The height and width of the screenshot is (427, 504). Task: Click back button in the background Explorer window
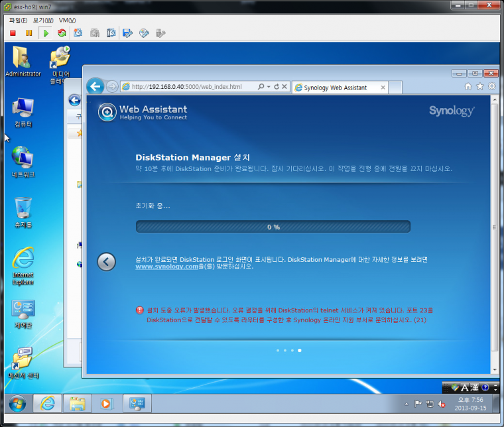click(x=74, y=100)
